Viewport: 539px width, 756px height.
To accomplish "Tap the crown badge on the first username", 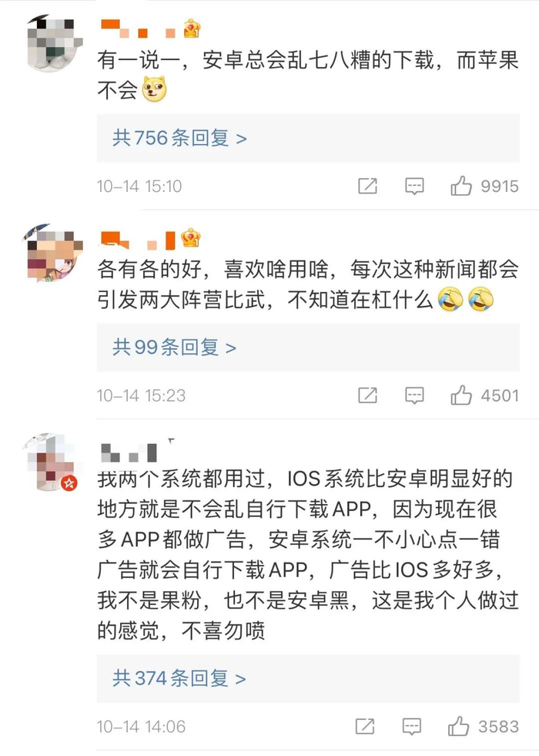I will (x=192, y=29).
